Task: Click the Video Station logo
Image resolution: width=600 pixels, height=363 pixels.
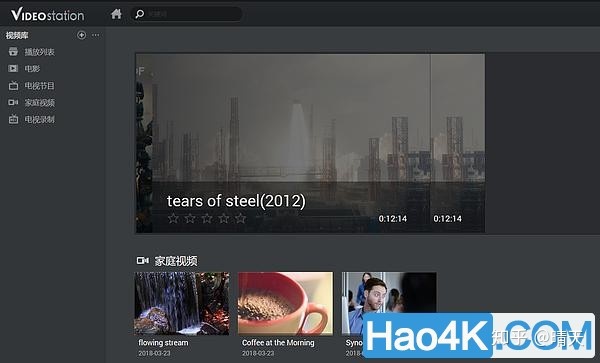Action: coord(47,15)
